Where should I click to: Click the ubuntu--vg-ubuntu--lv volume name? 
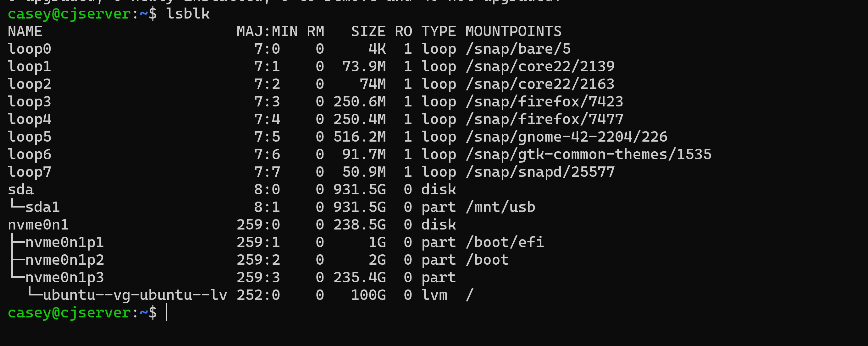coord(135,295)
